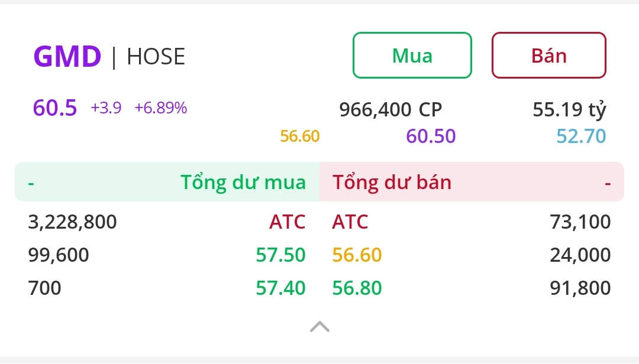This screenshot has height=364, width=639.
Task: Tap the Mua buy button
Action: [x=412, y=56]
